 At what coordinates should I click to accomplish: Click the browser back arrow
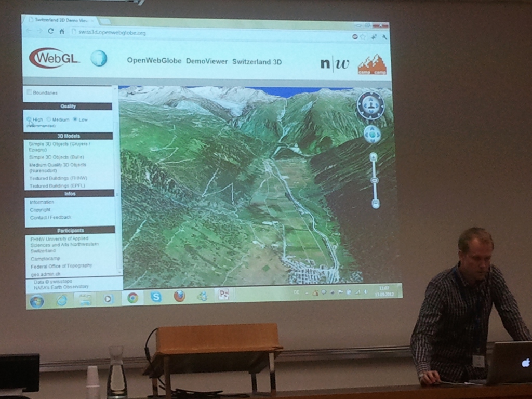(29, 31)
